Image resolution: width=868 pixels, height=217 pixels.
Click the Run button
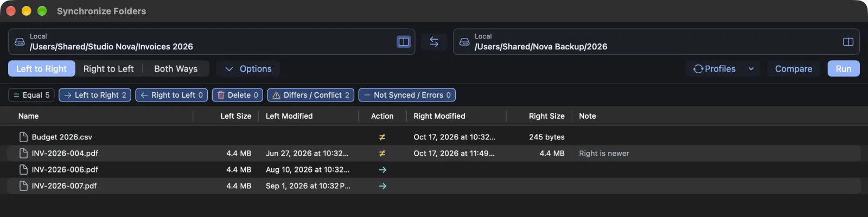(x=844, y=69)
